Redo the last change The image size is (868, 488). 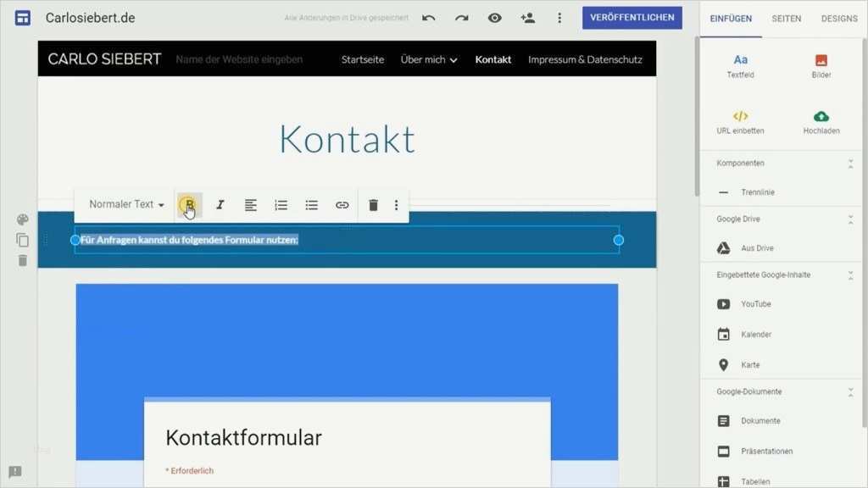coord(462,18)
